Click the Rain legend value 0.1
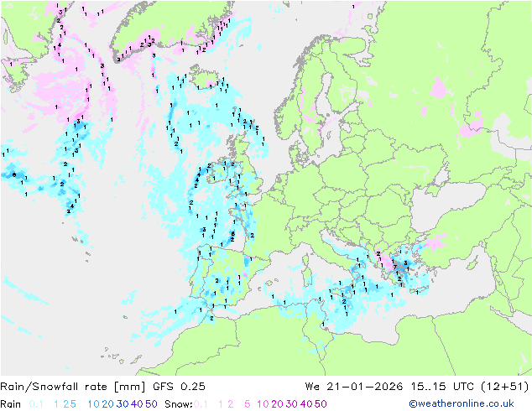The height and width of the screenshot is (411, 532). click(36, 404)
